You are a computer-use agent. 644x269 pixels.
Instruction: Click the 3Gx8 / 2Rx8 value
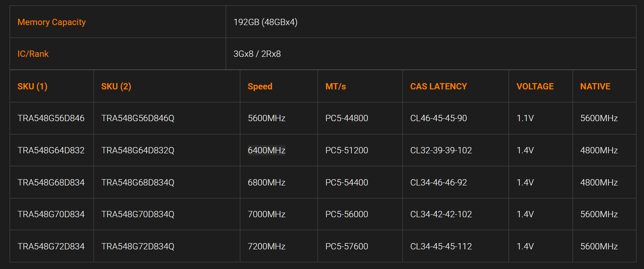tap(257, 54)
